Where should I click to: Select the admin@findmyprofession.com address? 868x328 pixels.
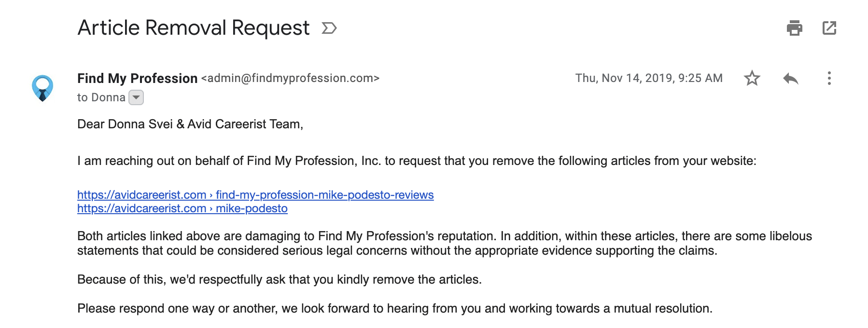click(x=291, y=78)
